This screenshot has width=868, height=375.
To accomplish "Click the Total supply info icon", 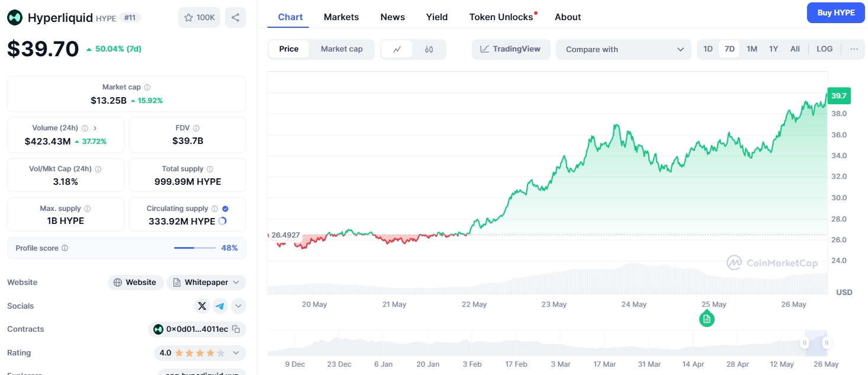I will tap(210, 169).
